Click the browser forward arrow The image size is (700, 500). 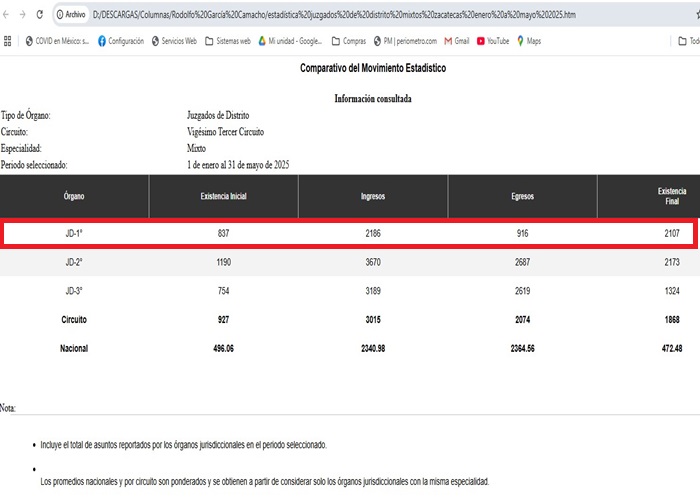click(x=23, y=15)
